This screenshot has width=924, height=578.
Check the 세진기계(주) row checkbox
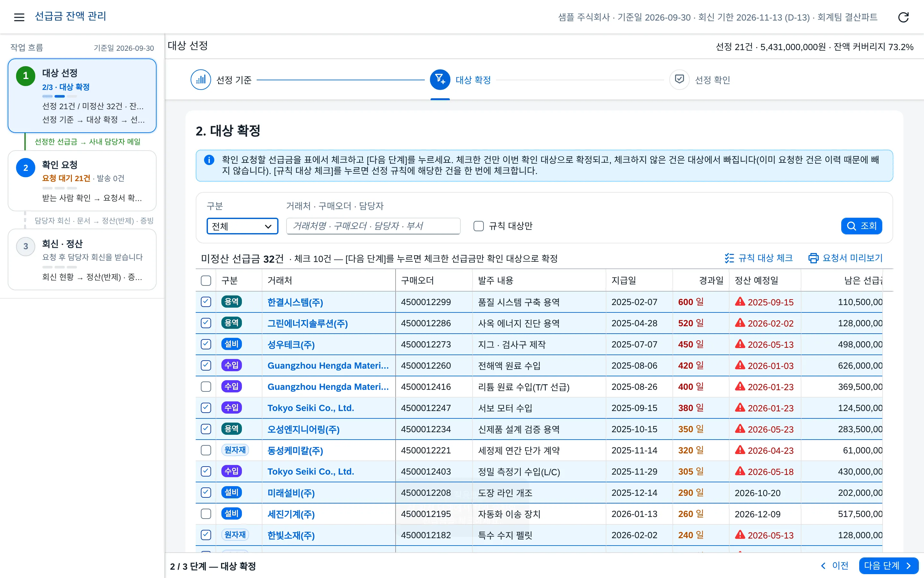206,514
